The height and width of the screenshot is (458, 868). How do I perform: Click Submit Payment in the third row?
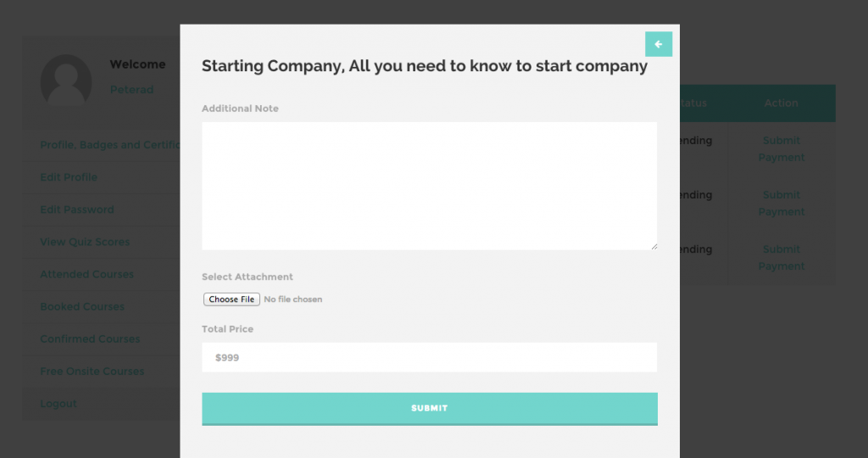point(782,257)
